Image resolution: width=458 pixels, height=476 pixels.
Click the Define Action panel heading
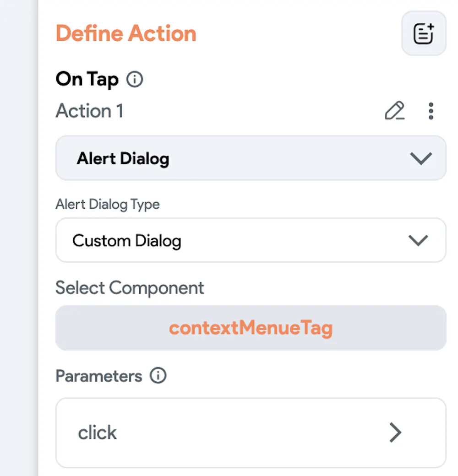point(126,33)
